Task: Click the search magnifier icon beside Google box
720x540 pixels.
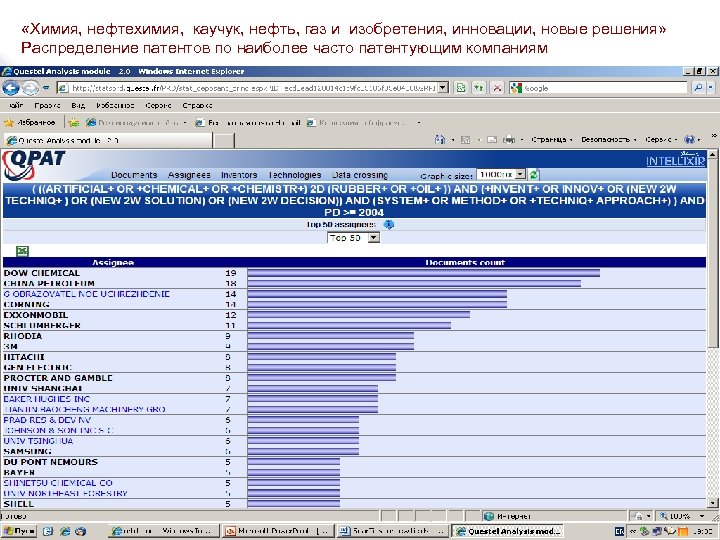Action: pyautogui.click(x=698, y=88)
